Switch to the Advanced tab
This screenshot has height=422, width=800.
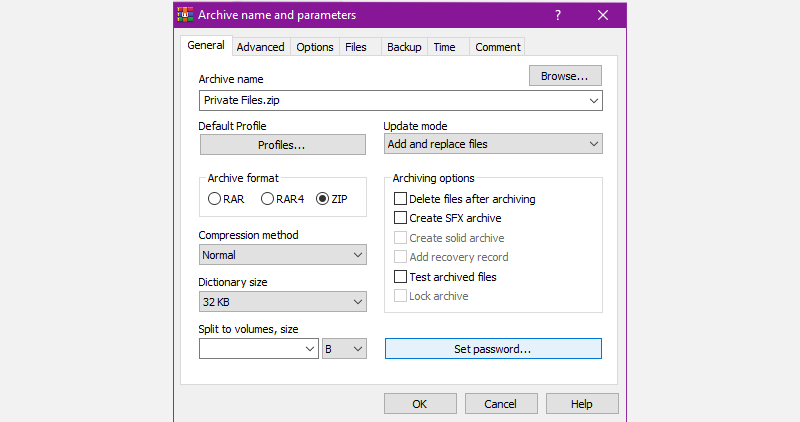click(260, 47)
